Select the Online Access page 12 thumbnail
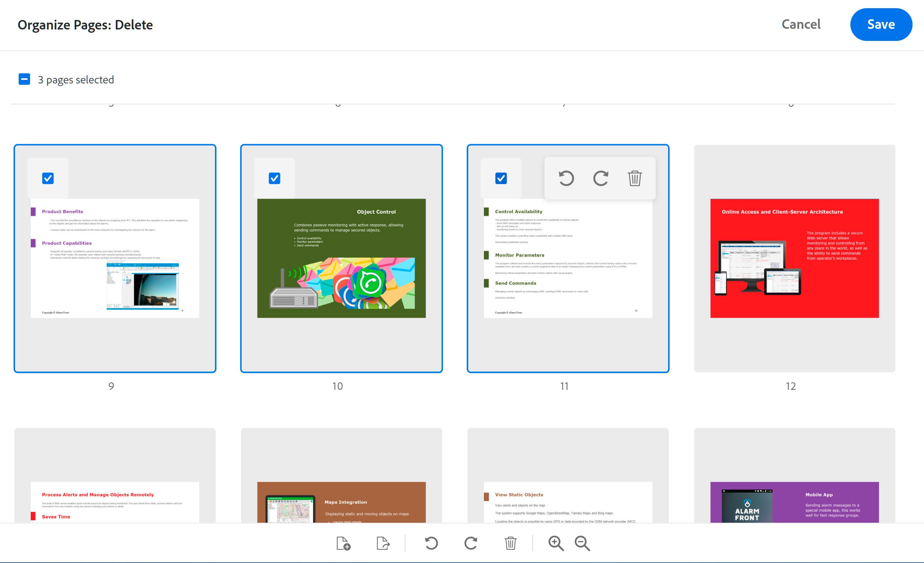924x563 pixels. tap(794, 259)
